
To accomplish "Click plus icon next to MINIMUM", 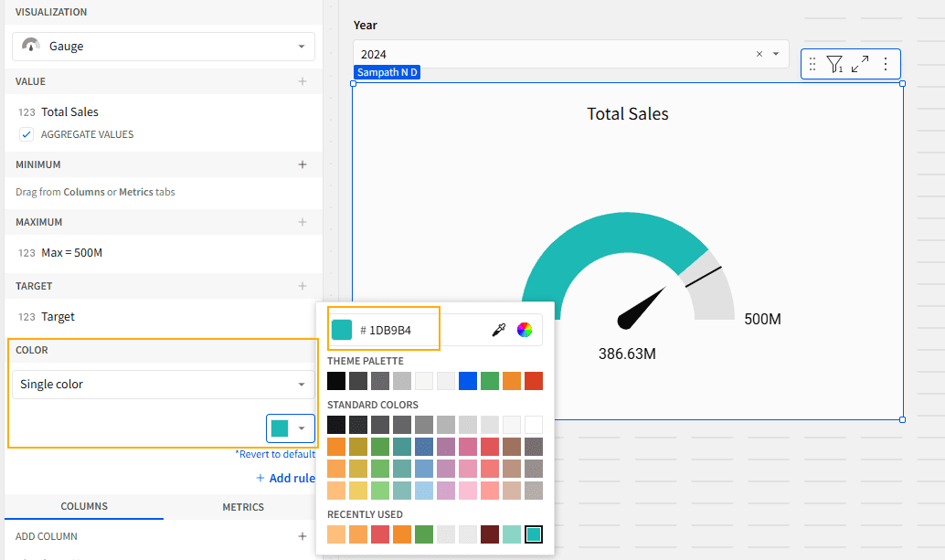I will [x=303, y=164].
